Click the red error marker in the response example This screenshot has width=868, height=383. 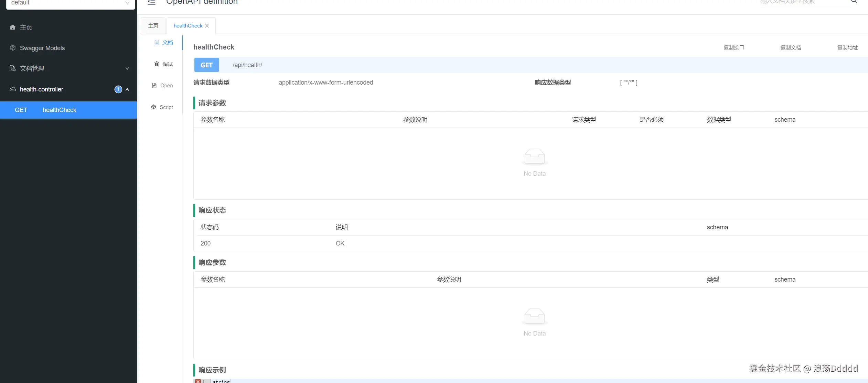pos(198,381)
